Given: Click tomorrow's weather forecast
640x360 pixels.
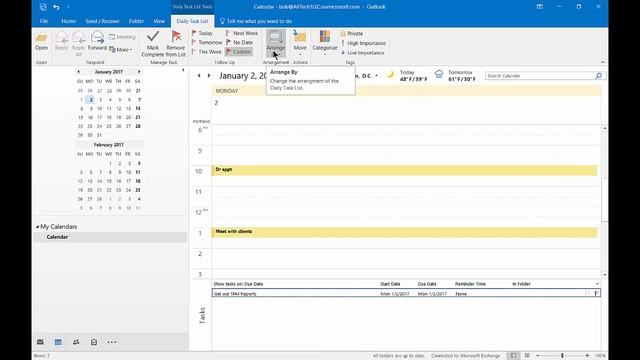Looking at the screenshot, I should [x=456, y=76].
